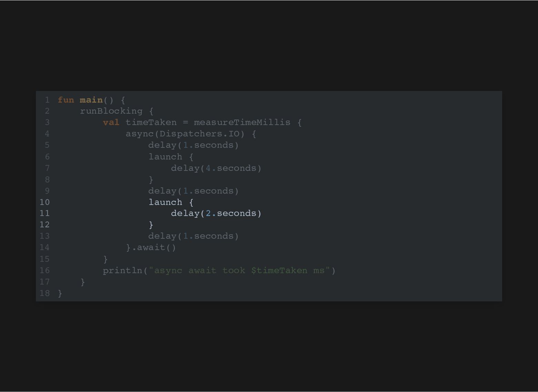Click 'delay(2.seconds)' on line 11
The image size is (538, 392).
click(x=216, y=213)
